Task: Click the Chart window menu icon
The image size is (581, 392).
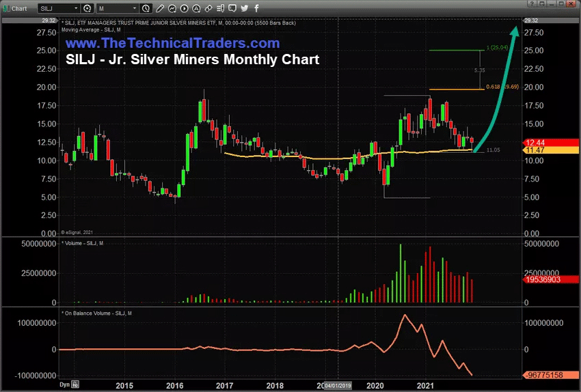Action: (8, 9)
